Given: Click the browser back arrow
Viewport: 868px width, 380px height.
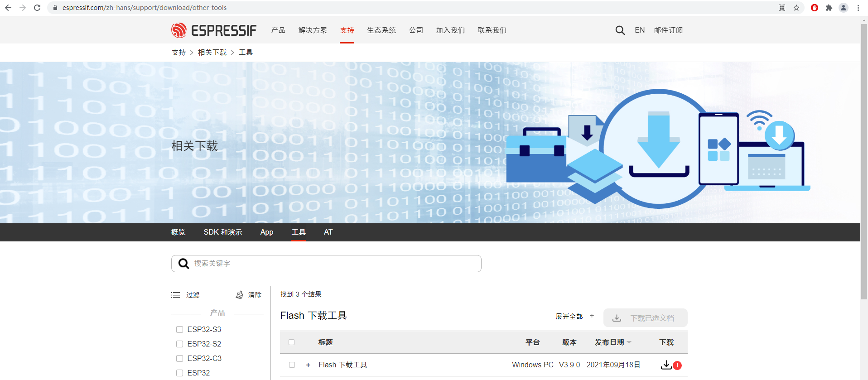Looking at the screenshot, I should (x=8, y=8).
